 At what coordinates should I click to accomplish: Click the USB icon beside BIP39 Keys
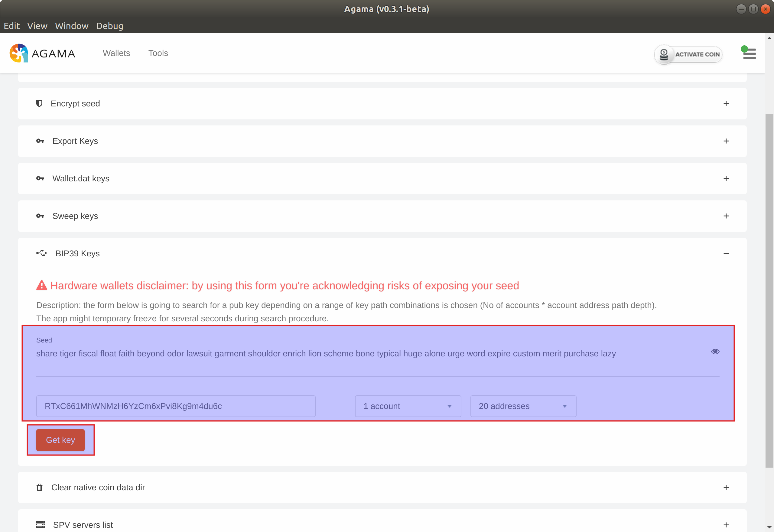(42, 253)
